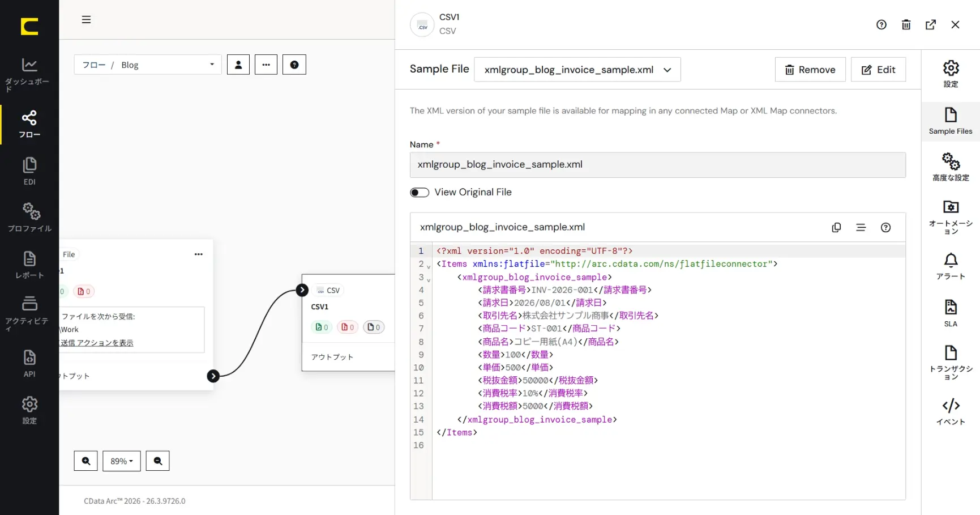Open the API section
This screenshot has height=515, width=980.
click(29, 364)
